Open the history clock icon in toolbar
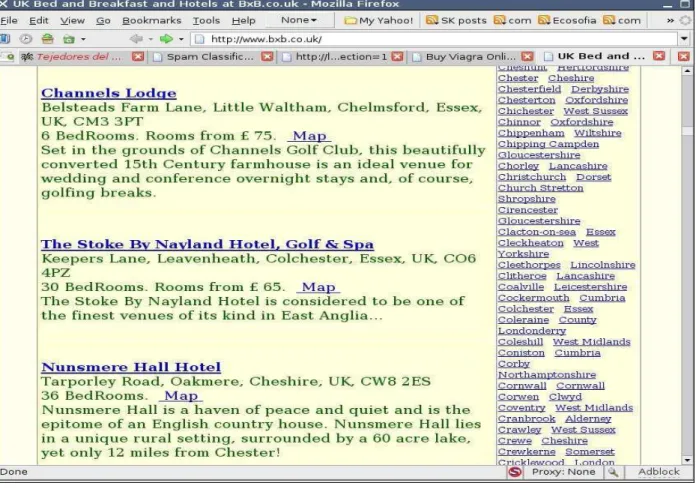696x492 pixels. (x=26, y=39)
